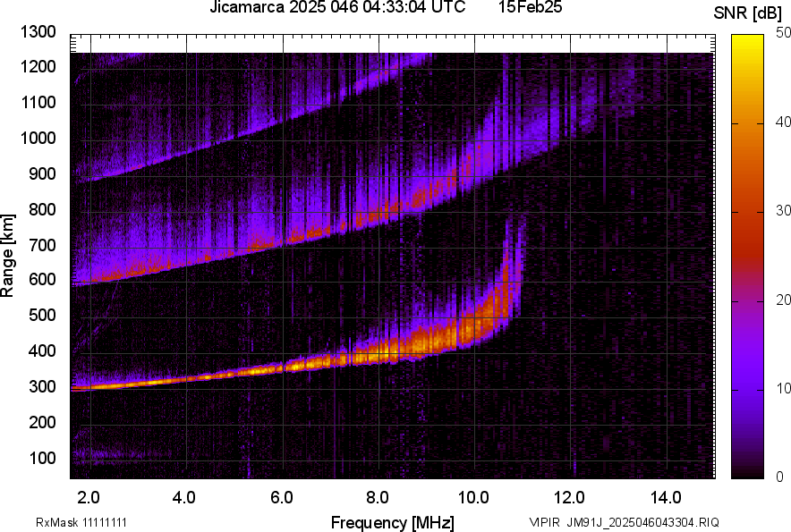The height and width of the screenshot is (532, 791).
Task: Click the range tick label "1000"
Action: (x=38, y=138)
